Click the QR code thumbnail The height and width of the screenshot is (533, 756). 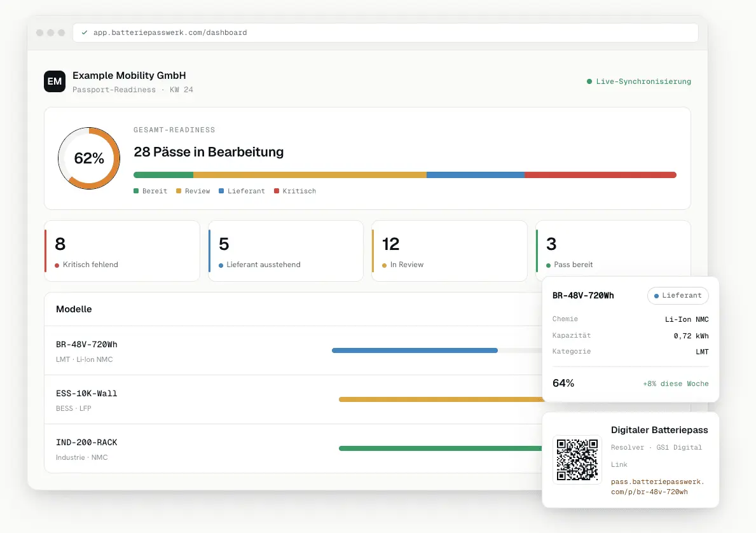577,460
